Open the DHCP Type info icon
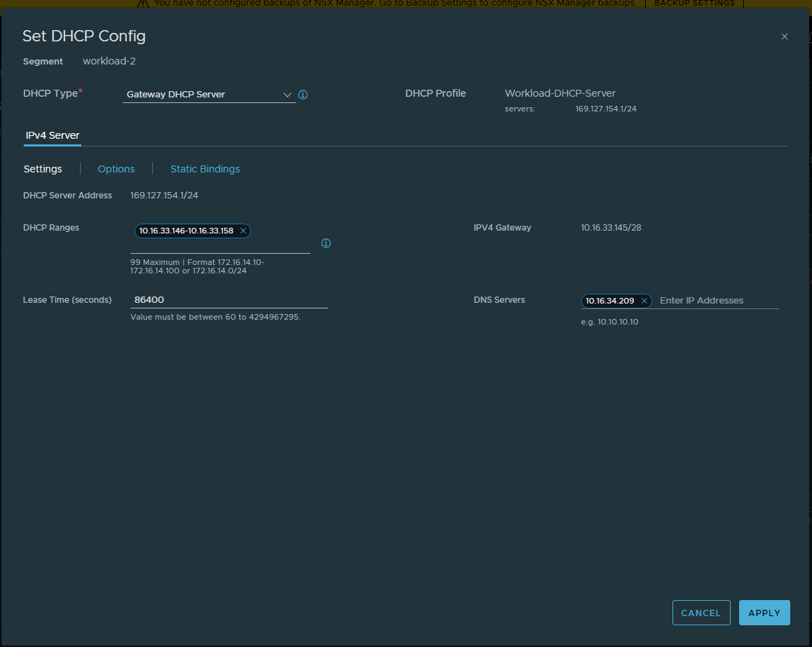Image resolution: width=812 pixels, height=647 pixels. [303, 95]
